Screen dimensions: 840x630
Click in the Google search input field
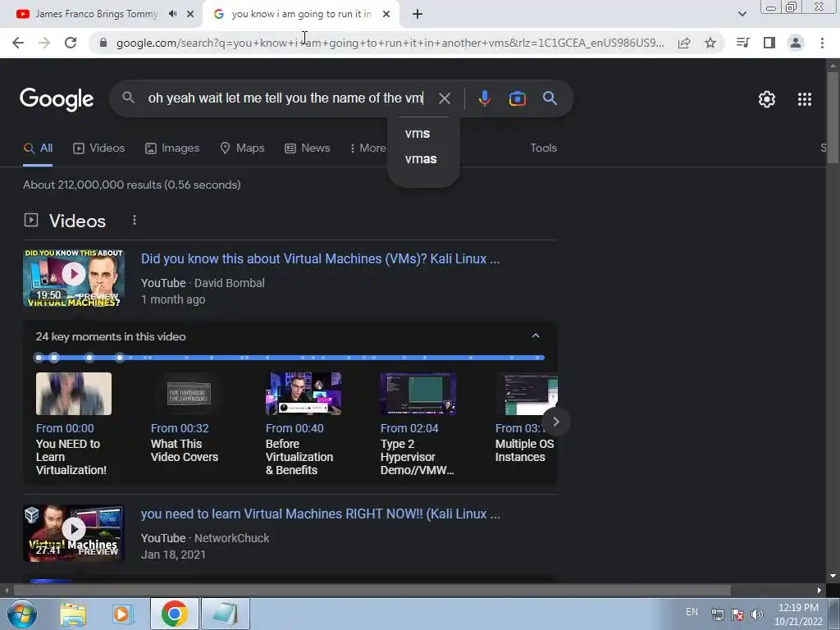[285, 98]
